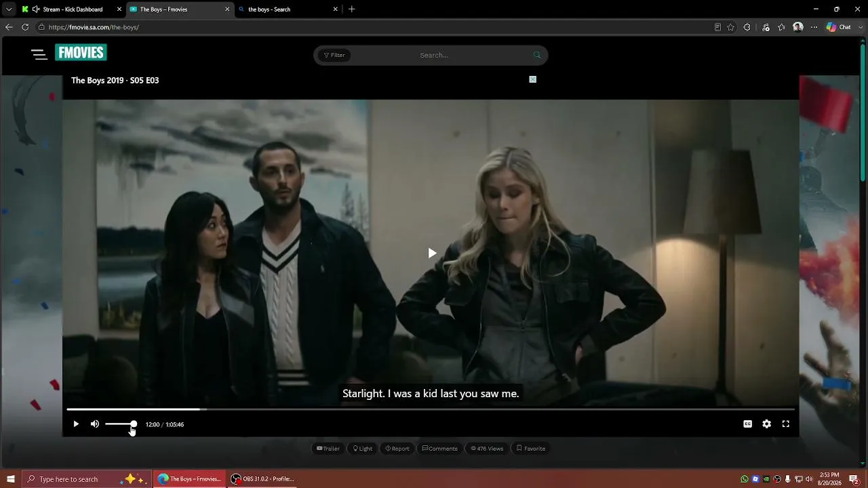Refresh the current page
The height and width of the screenshot is (488, 868).
[25, 27]
